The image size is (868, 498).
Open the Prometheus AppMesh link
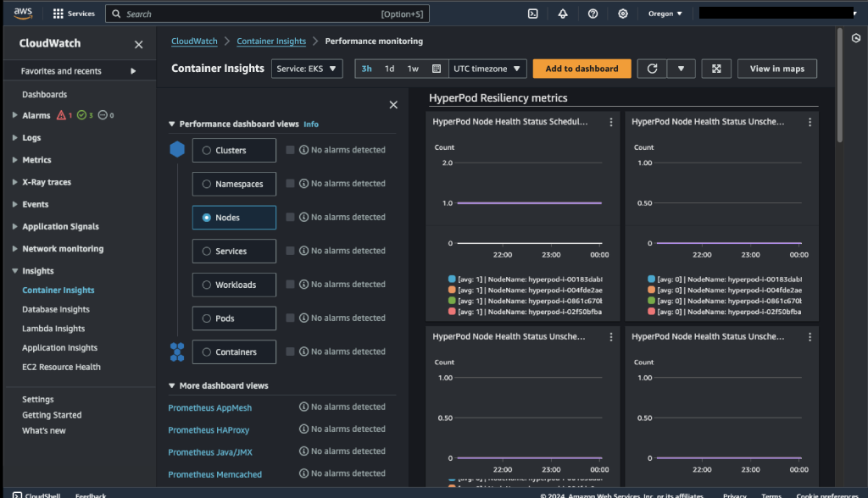[209, 407]
